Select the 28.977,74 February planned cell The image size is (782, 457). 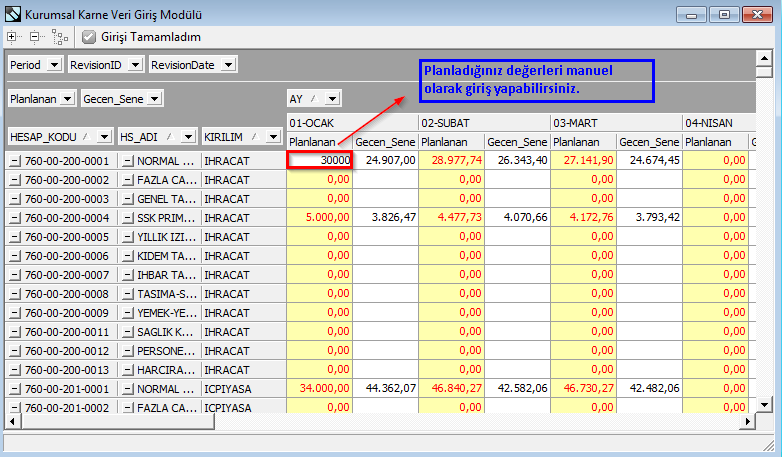[451, 160]
